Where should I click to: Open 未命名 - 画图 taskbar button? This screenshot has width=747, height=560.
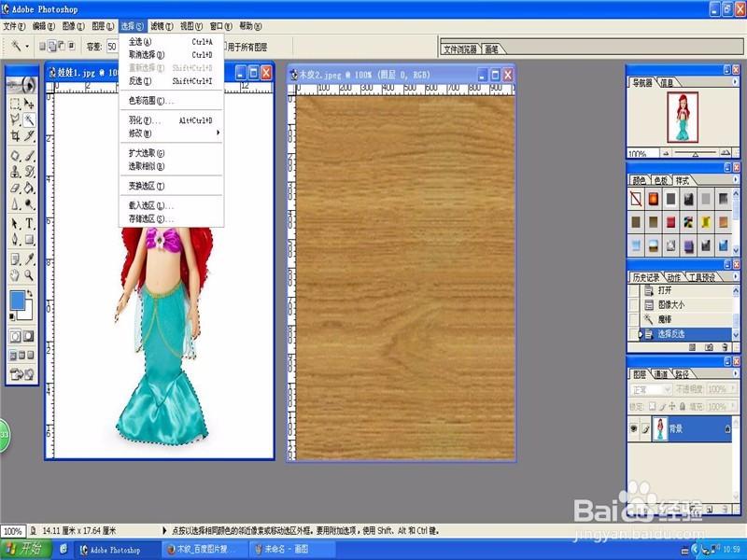(x=292, y=549)
